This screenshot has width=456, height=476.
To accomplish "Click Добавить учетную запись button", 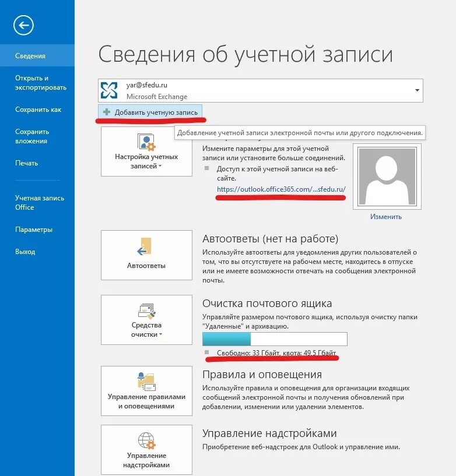I will click(150, 112).
